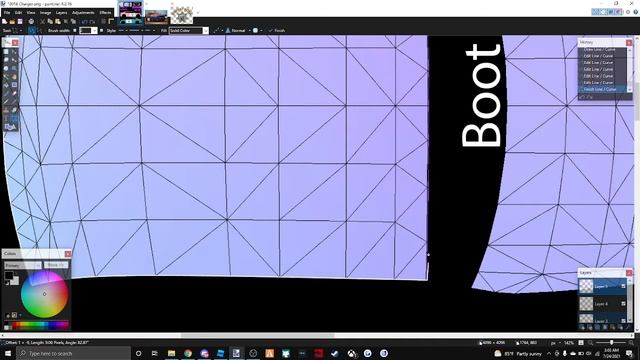Open Layer Properties icon in Layers panel
This screenshot has height=360, width=640.
(x=628, y=327)
